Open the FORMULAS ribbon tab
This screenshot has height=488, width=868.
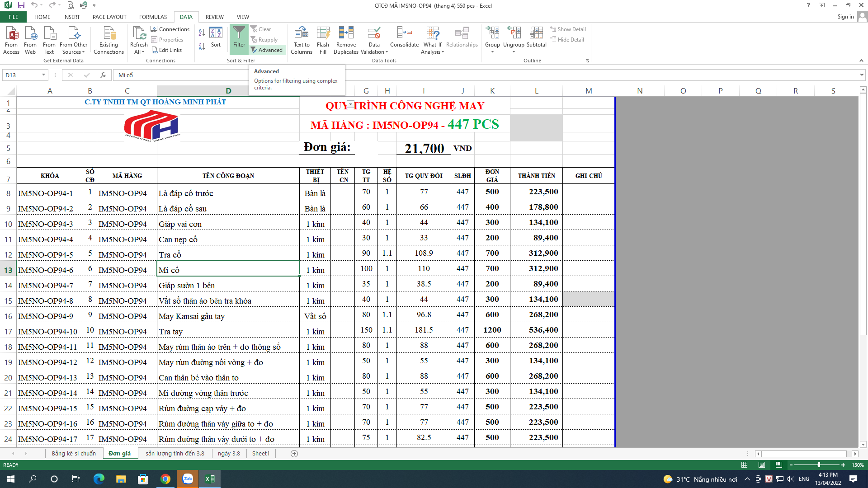tap(153, 17)
